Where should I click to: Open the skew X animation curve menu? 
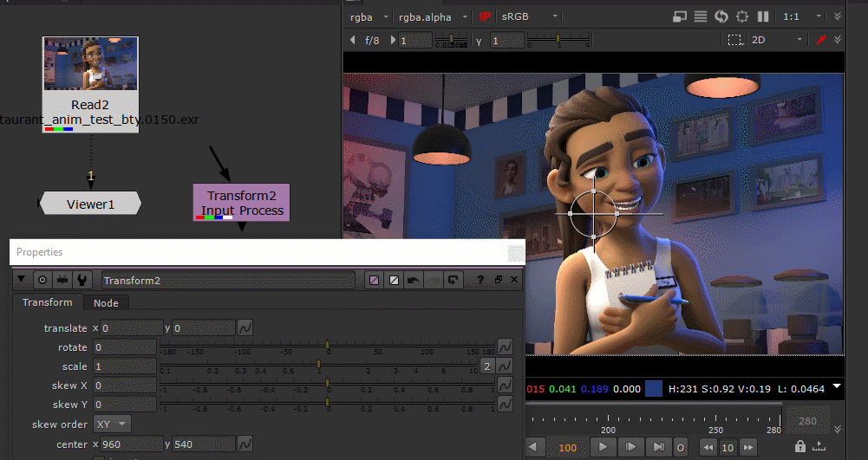tap(505, 385)
